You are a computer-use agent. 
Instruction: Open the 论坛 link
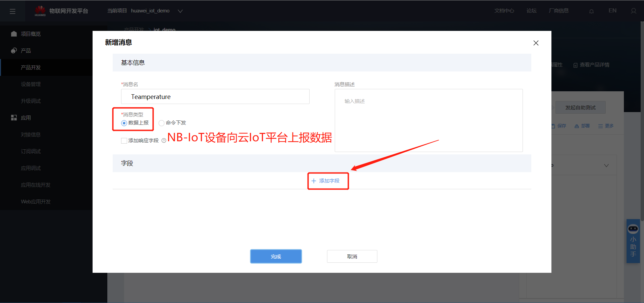pos(531,11)
